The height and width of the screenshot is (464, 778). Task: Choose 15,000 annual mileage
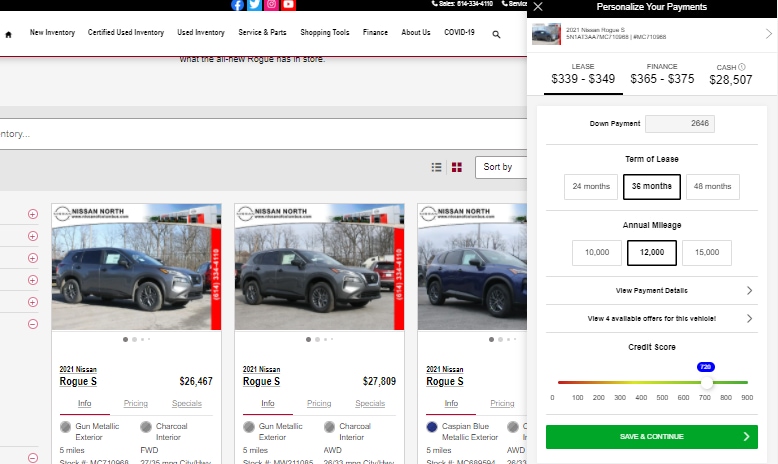click(707, 253)
